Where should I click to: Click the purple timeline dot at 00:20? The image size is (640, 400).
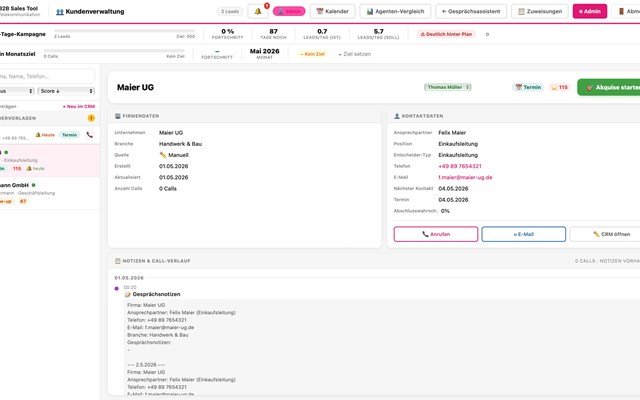point(117,288)
